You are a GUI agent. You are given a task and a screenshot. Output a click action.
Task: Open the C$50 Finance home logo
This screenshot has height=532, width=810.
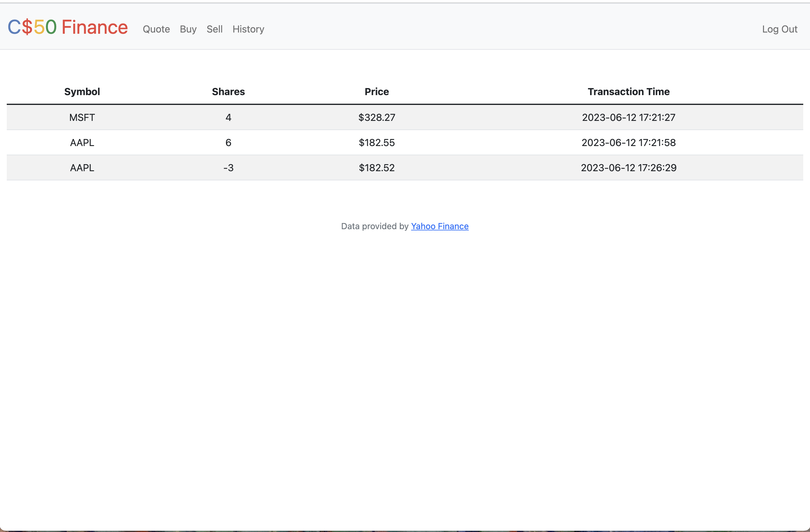point(68,27)
